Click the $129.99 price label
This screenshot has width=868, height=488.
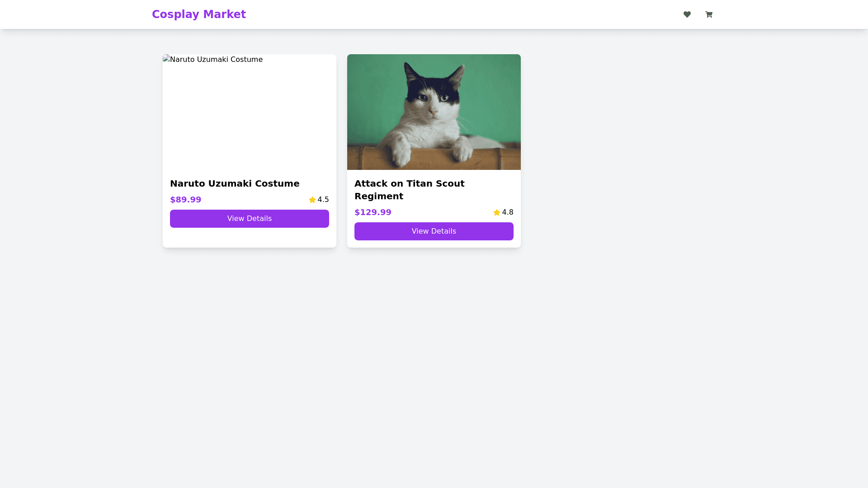pos(373,212)
